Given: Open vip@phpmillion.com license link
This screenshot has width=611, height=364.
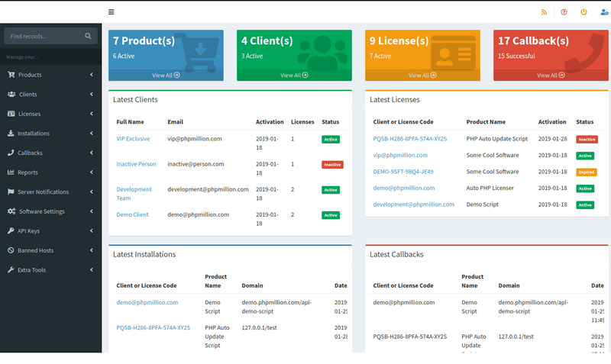Looking at the screenshot, I should (x=400, y=155).
